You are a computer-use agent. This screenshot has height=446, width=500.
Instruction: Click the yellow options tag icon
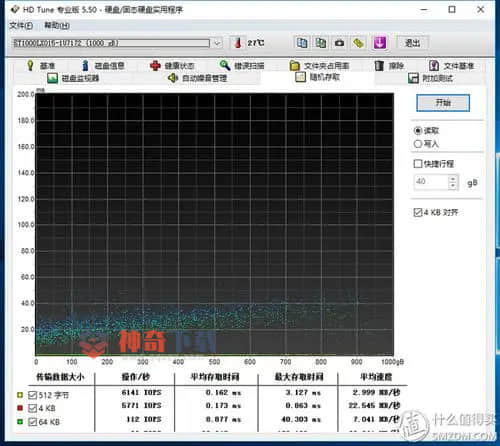point(358,43)
